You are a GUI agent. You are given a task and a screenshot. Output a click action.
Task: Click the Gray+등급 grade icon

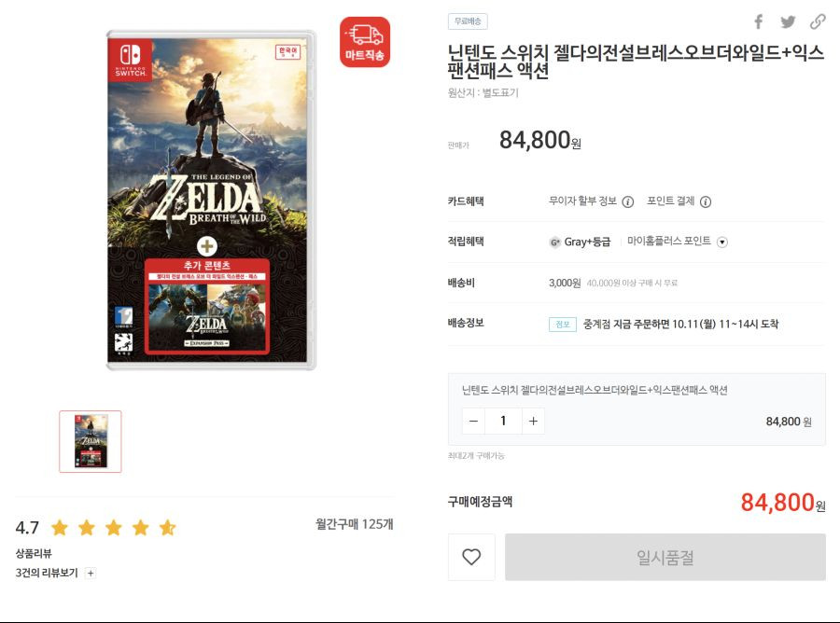(554, 242)
